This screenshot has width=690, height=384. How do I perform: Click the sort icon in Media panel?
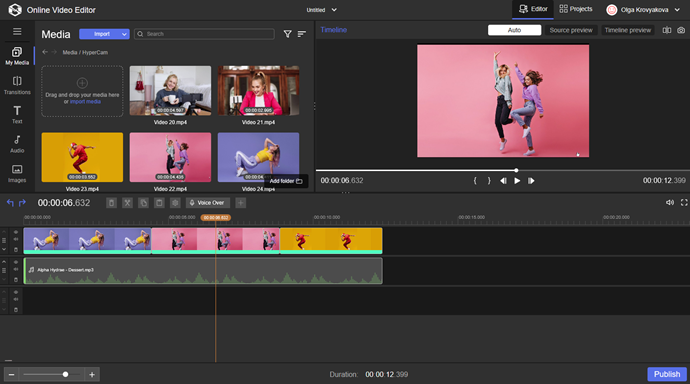[301, 34]
